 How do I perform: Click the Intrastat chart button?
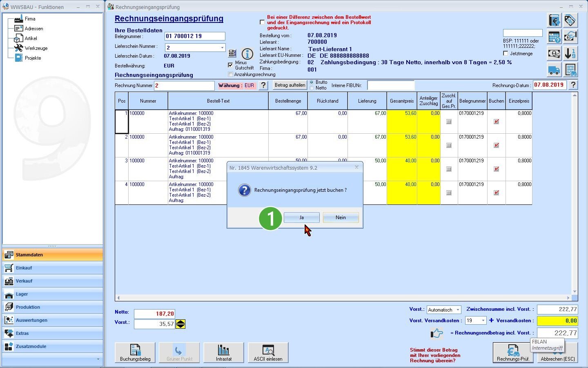tap(224, 352)
